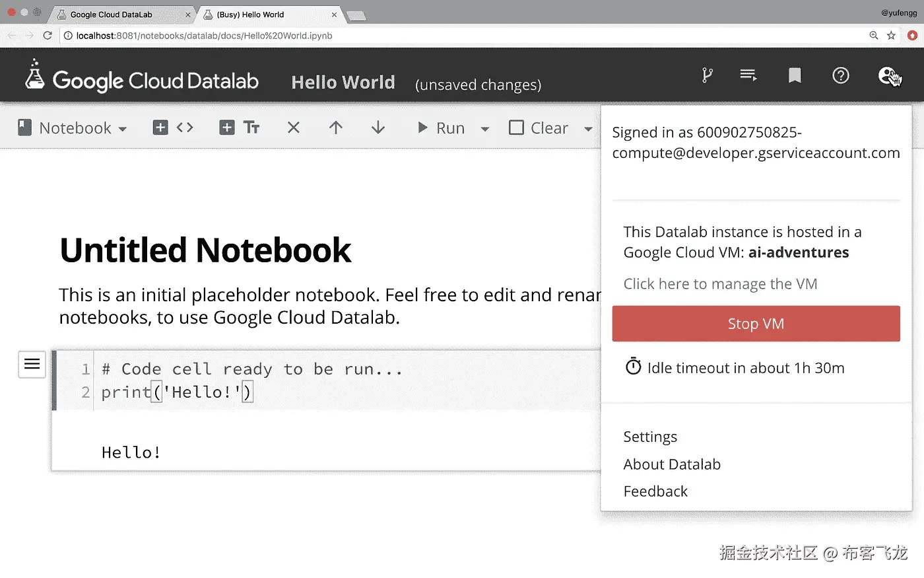Close the Google Cloud DataLab tab
This screenshot has width=924, height=578.
pos(188,15)
